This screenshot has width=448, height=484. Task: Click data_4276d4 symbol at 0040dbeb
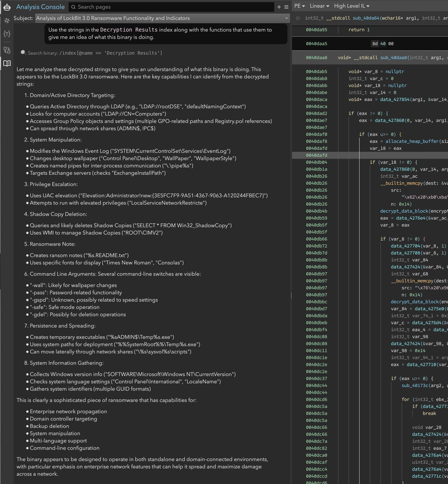(x=426, y=323)
